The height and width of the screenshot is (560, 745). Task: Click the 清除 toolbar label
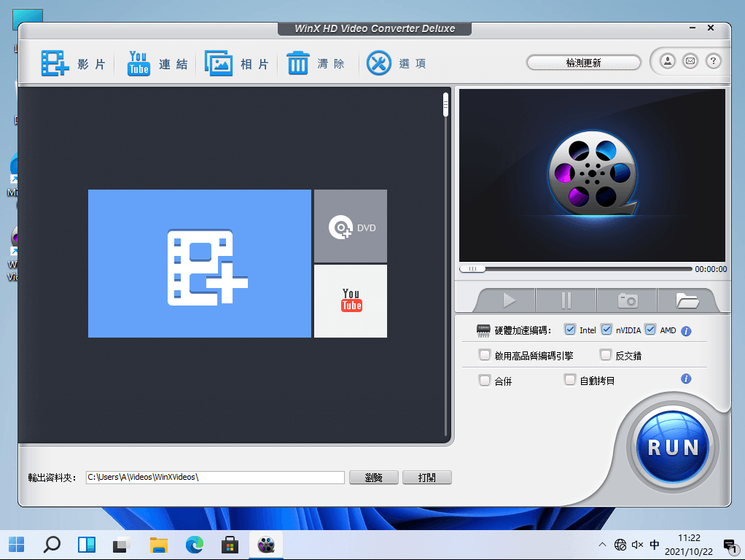click(331, 63)
